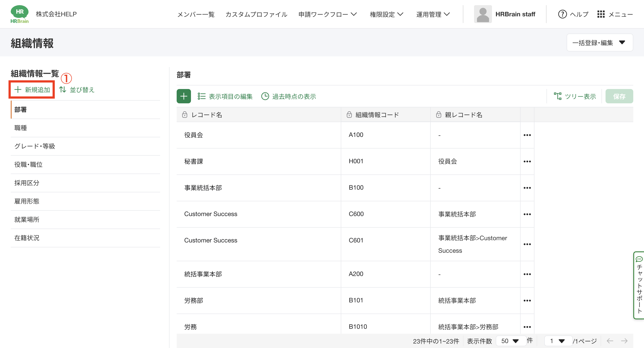Click the 保存 button
Screen dimensions: 644x348
click(619, 96)
